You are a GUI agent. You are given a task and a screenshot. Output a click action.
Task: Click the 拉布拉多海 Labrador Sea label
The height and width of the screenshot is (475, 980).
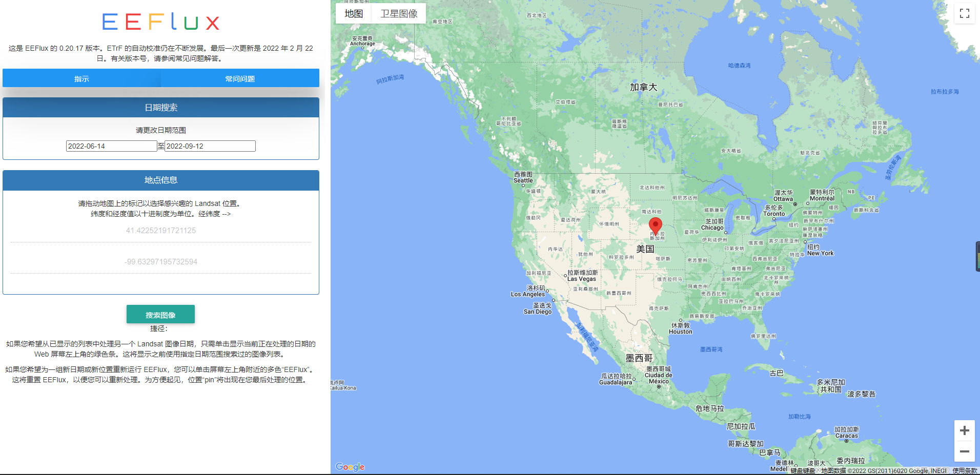[x=945, y=92]
